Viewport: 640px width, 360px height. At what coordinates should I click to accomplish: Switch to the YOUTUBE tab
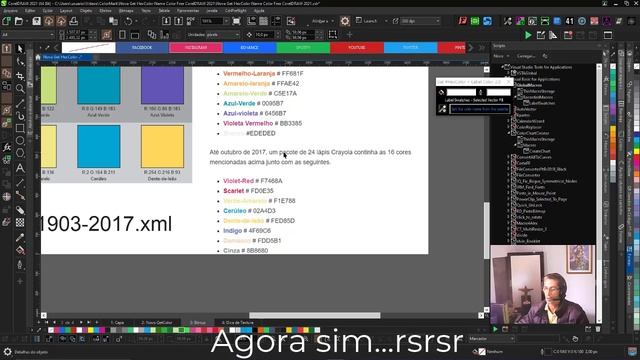357,48
